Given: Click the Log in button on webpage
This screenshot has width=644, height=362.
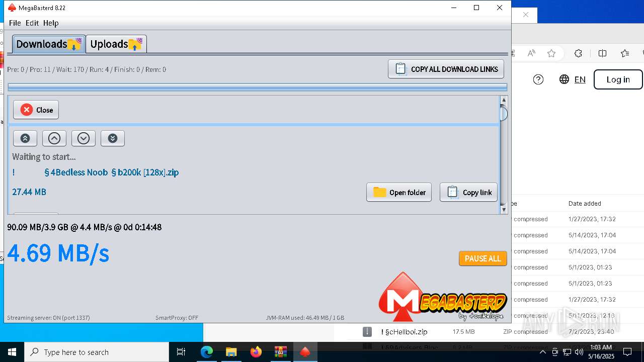Looking at the screenshot, I should coord(618,79).
